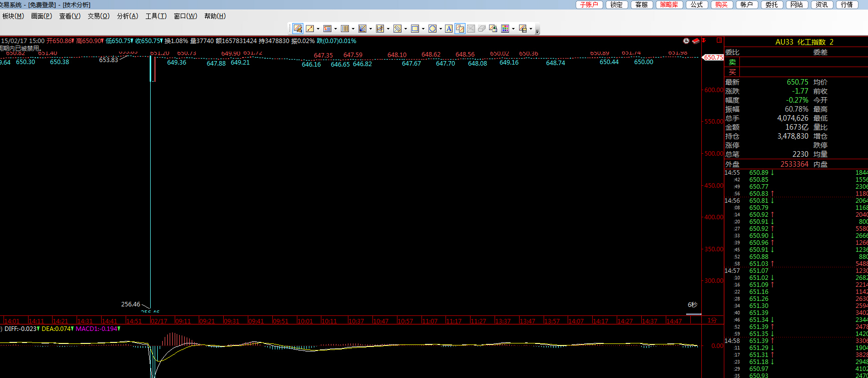Expand the color grid palette dropdown arrow
868x378 pixels.
click(x=513, y=29)
